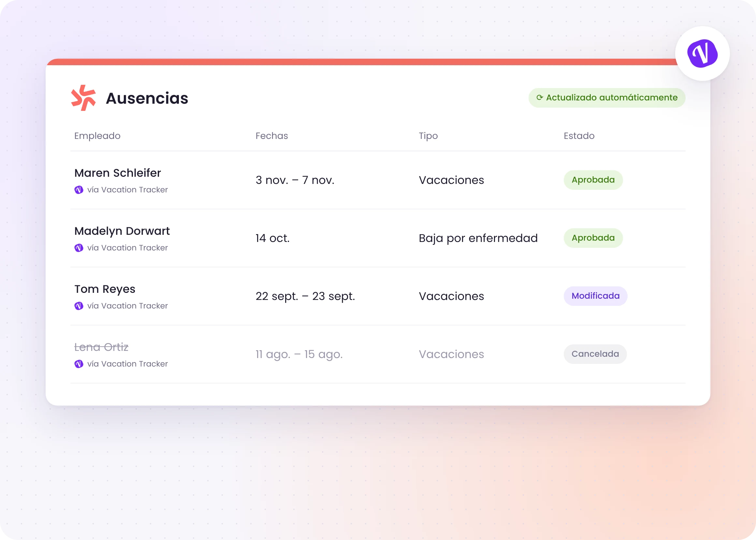Click the refresh icon in the Actualizado automáticamente badge
The height and width of the screenshot is (540, 756).
pyautogui.click(x=540, y=97)
